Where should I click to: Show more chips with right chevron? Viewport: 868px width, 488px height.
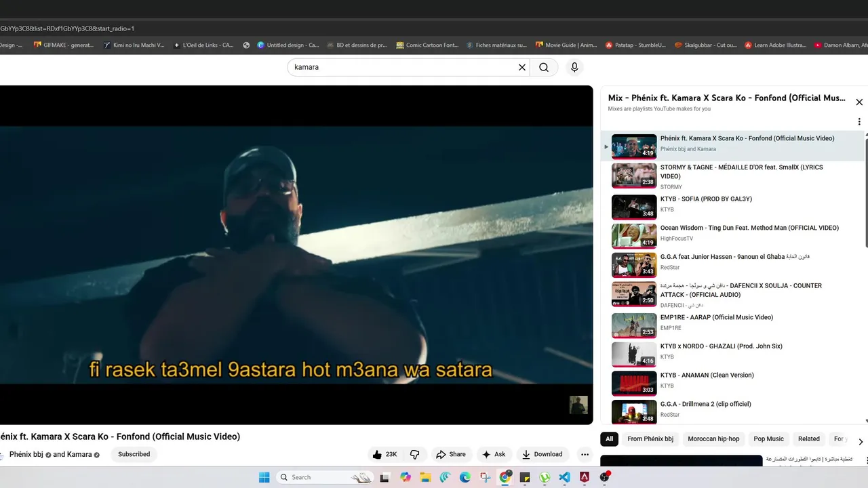tap(861, 442)
